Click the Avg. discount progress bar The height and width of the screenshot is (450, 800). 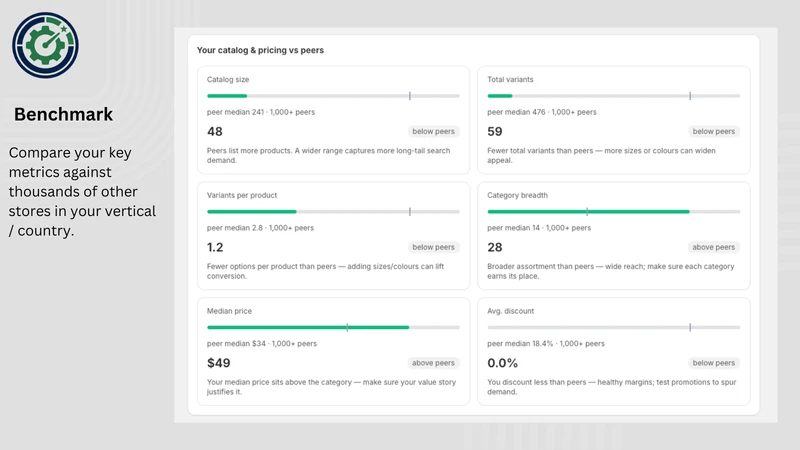pos(613,328)
